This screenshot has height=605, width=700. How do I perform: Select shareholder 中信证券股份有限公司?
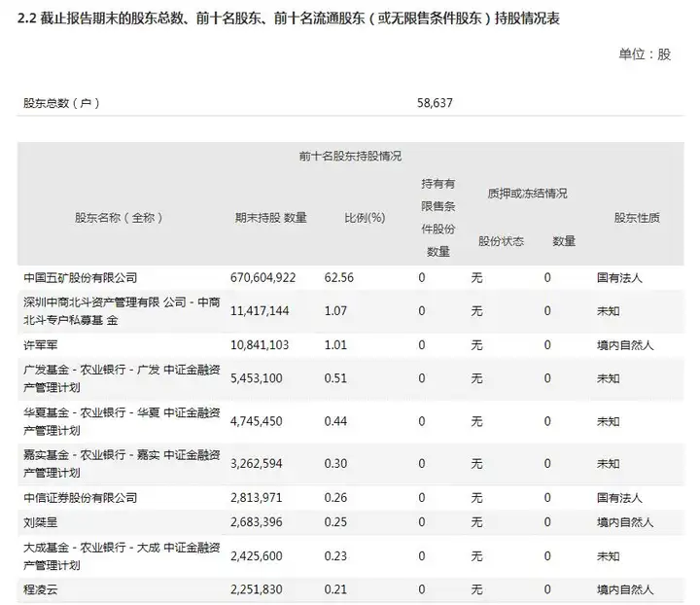(81, 497)
